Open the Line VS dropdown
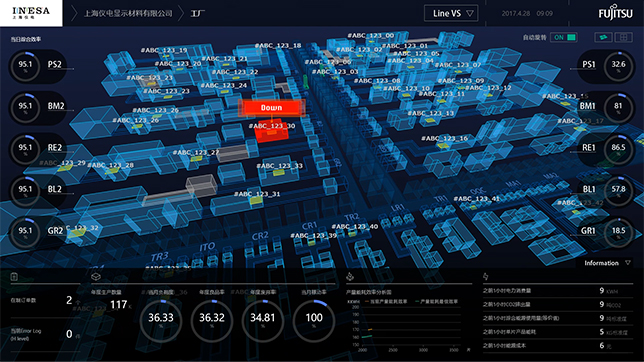Viewport: 644px width, 362px height. pos(451,14)
